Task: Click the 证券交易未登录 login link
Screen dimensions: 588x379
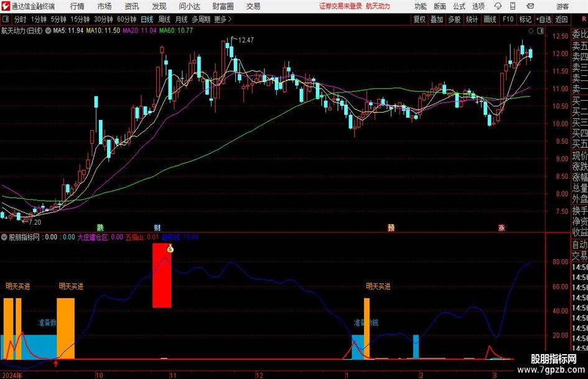Action: point(340,6)
